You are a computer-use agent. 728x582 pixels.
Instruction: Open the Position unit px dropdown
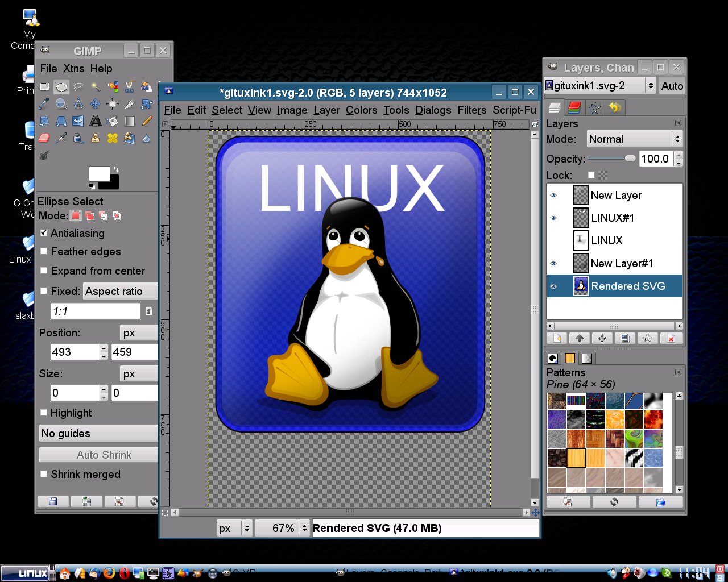(x=139, y=333)
